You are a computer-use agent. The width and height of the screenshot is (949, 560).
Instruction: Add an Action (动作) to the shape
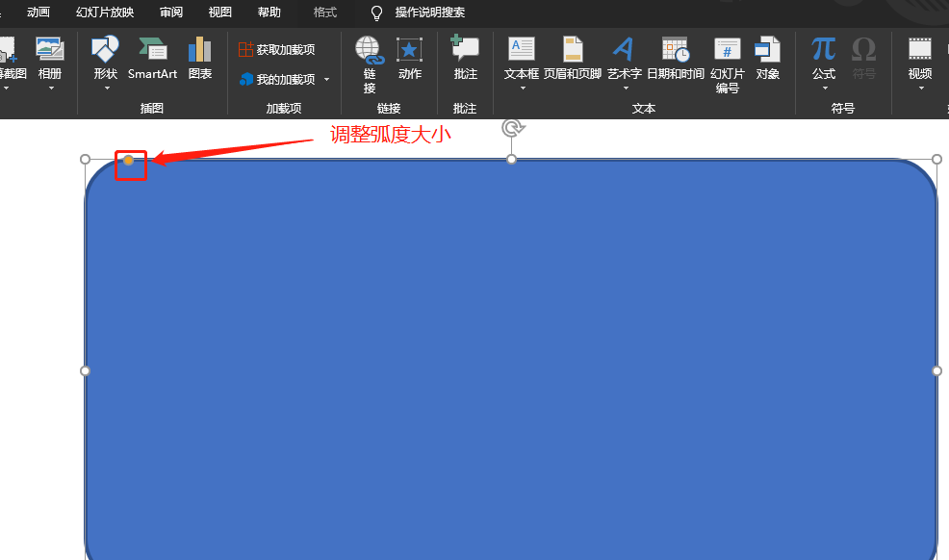(410, 58)
